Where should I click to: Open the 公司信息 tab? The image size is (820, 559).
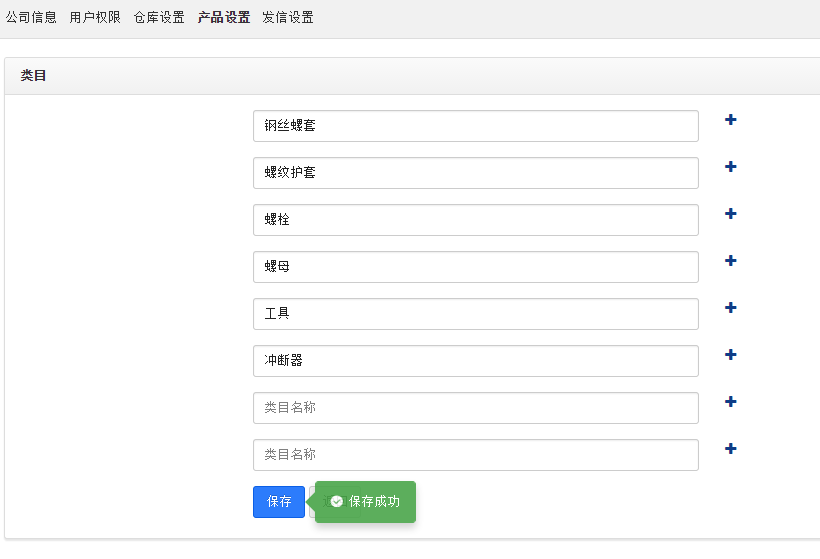click(31, 17)
